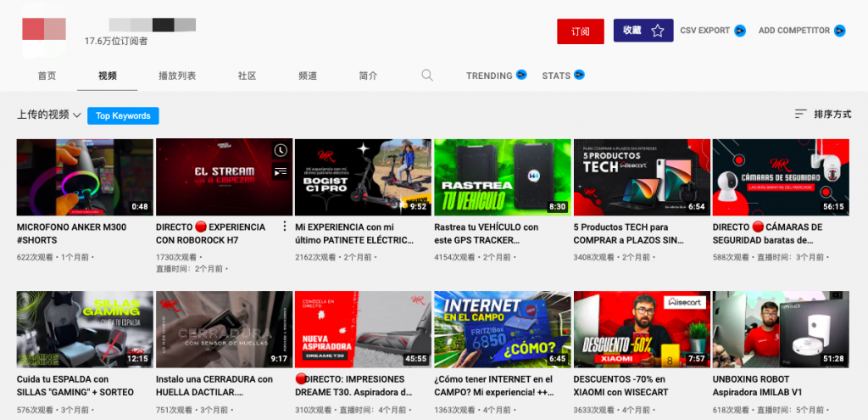Image resolution: width=868 pixels, height=420 pixels.
Task: Click the channel avatar image
Action: pyautogui.click(x=44, y=29)
